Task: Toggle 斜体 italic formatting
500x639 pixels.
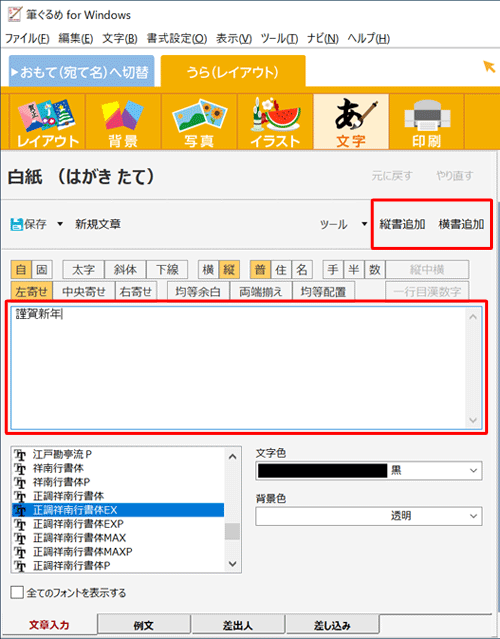Action: [x=125, y=269]
